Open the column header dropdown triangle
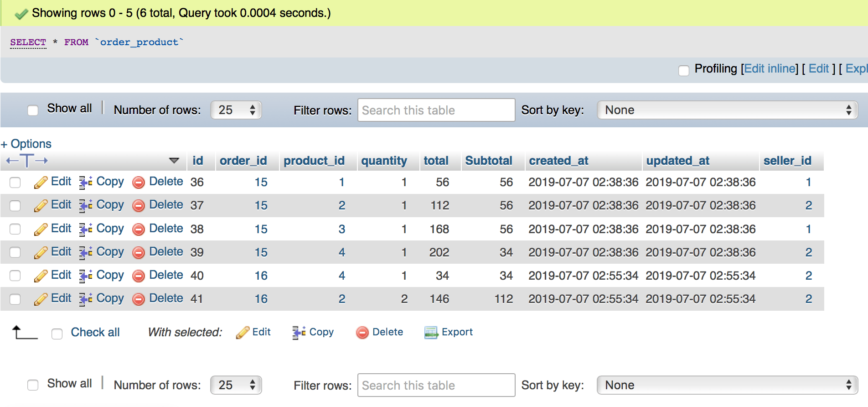 coord(174,161)
